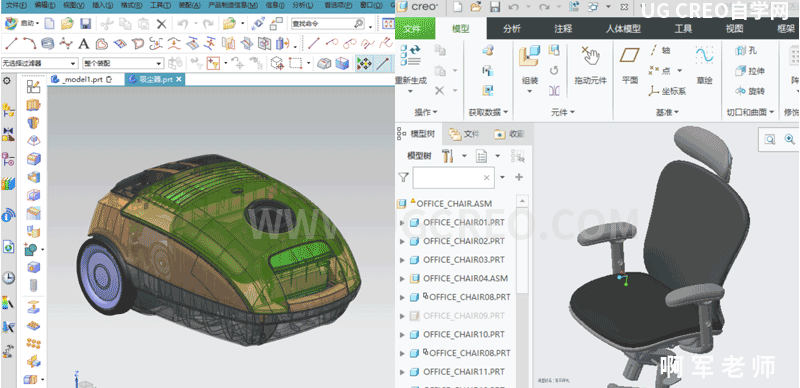Image resolution: width=800 pixels, height=388 pixels.
Task: Toggle the endpoint snap line icon
Action: [383, 64]
